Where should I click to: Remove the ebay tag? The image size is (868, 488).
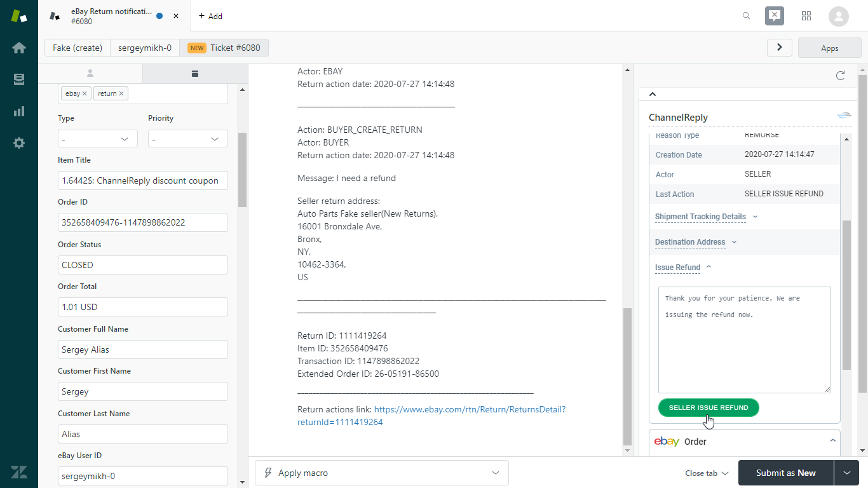85,93
